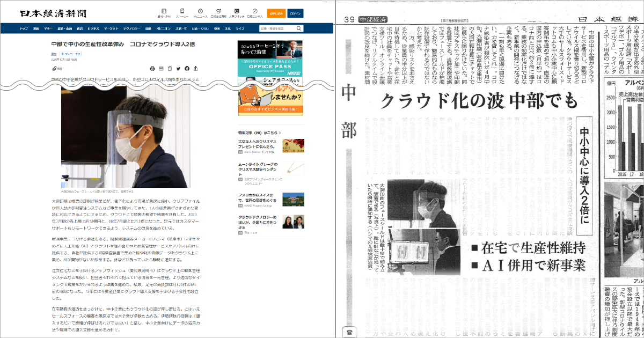Select テクノロジー in the navigation bar
This screenshot has height=338, width=644.
click(131, 28)
